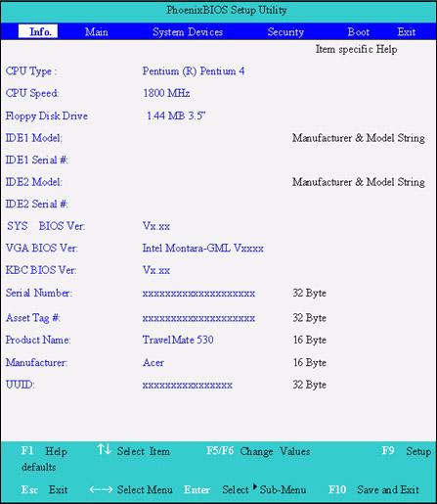The width and height of the screenshot is (437, 504).
Task: Select the CPU Type label
Action: coord(31,71)
